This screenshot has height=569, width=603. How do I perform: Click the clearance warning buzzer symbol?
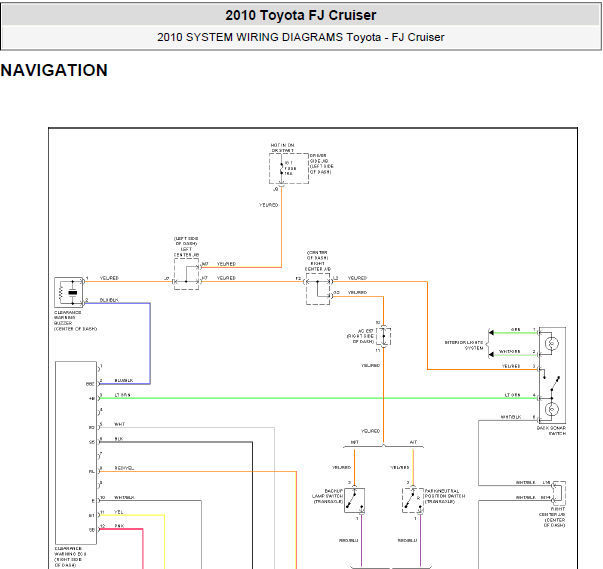(69, 292)
